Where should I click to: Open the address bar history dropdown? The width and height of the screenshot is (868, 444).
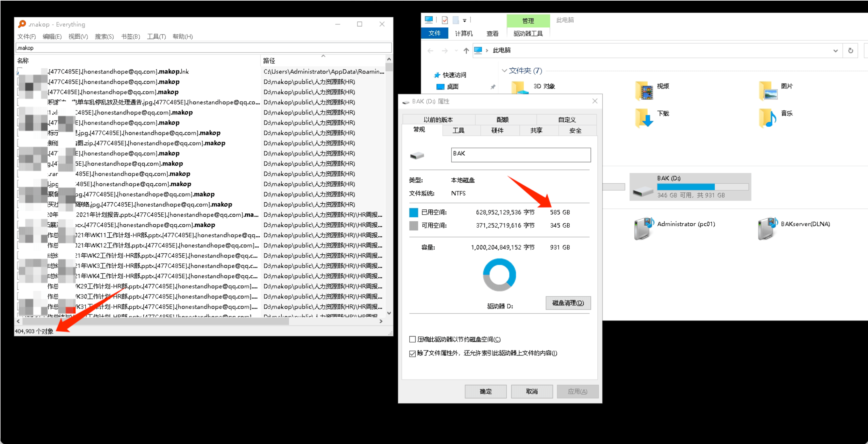[x=836, y=50]
